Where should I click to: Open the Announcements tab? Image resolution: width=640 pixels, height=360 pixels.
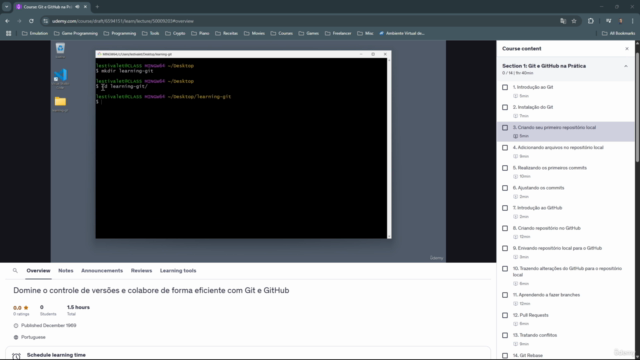(x=102, y=271)
